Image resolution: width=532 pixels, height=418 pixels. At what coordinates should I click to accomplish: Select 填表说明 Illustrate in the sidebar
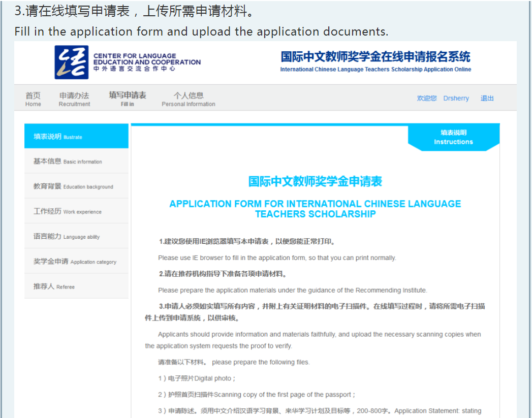tap(76, 136)
